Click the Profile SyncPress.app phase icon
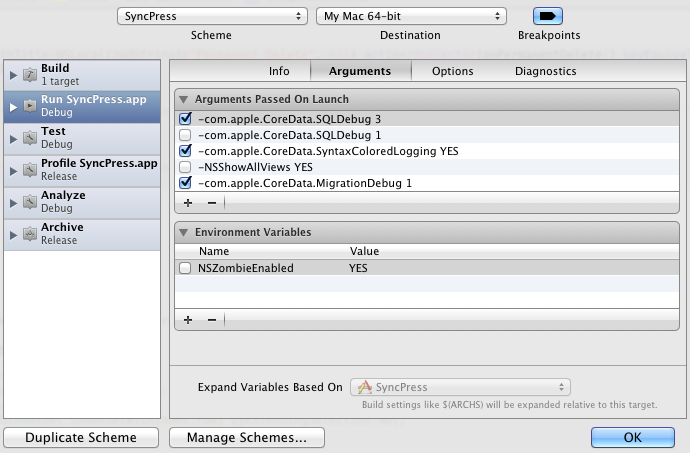This screenshot has width=690, height=453. [x=29, y=170]
